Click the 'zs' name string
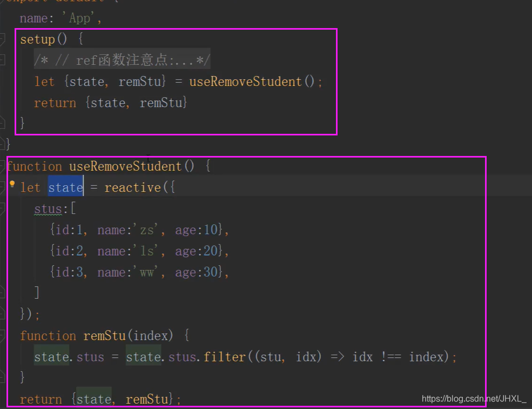The height and width of the screenshot is (409, 532). (148, 230)
